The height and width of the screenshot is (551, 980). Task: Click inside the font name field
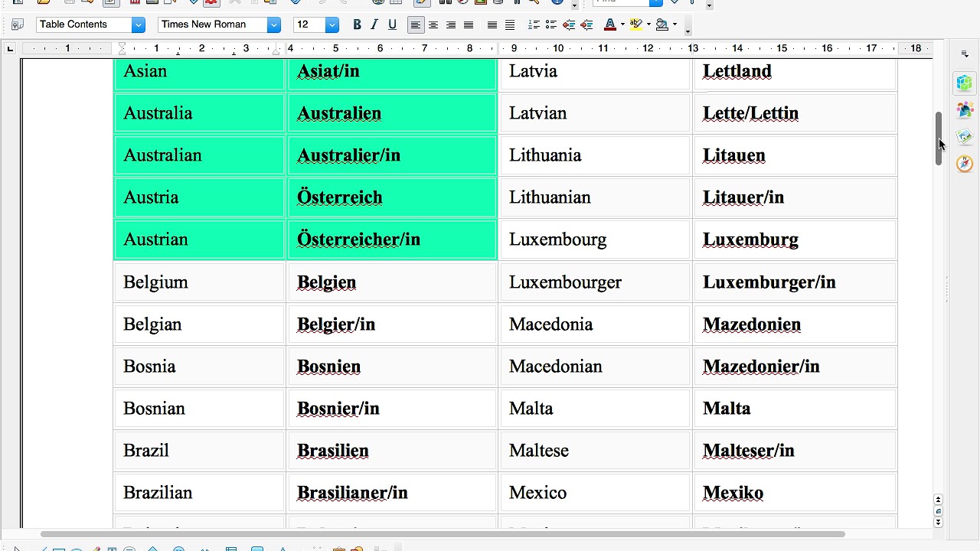point(212,24)
